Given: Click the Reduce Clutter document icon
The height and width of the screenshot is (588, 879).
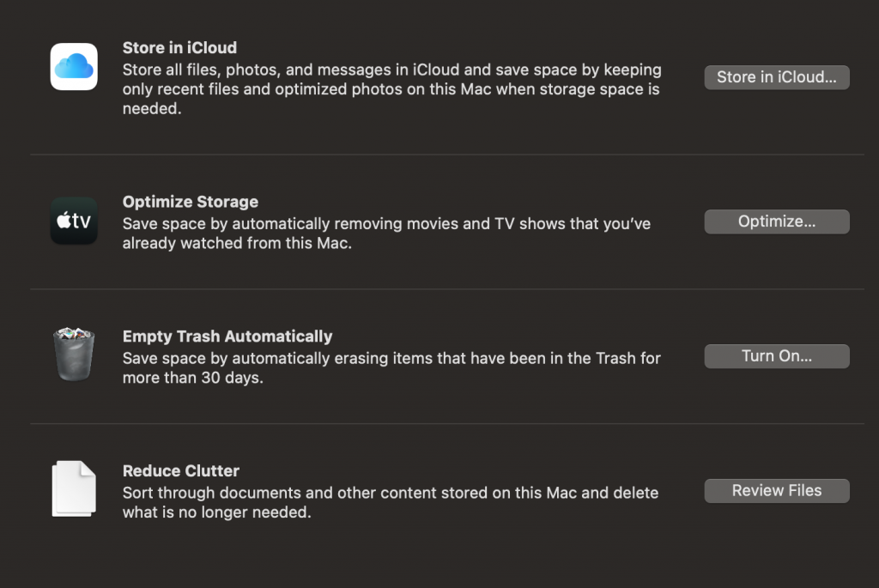Looking at the screenshot, I should (x=74, y=488).
